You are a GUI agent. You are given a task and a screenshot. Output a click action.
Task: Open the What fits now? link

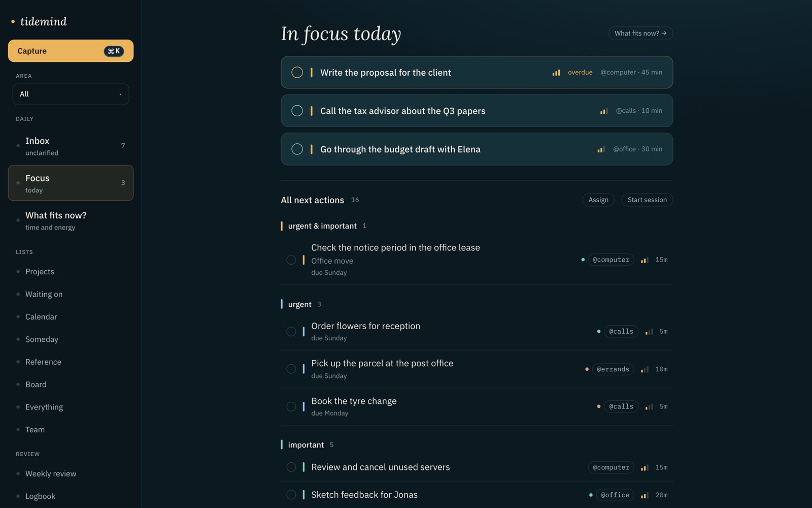[x=640, y=34]
